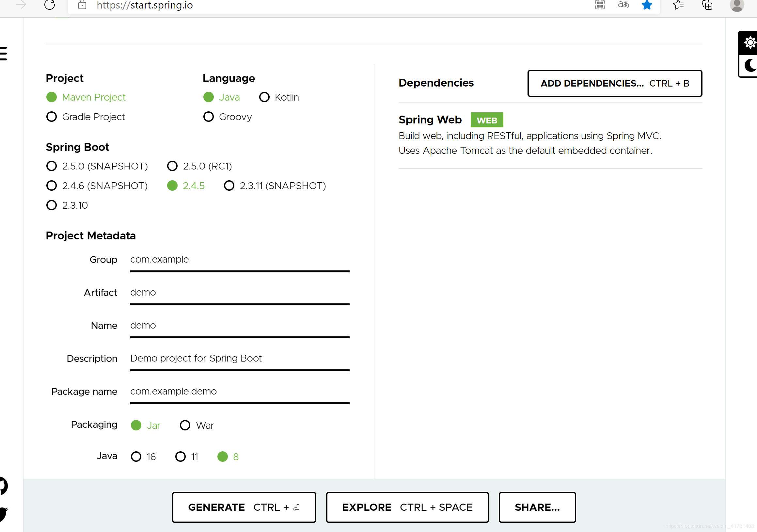757x532 pixels.
Task: Open the hamburger side menu
Action: [3, 54]
